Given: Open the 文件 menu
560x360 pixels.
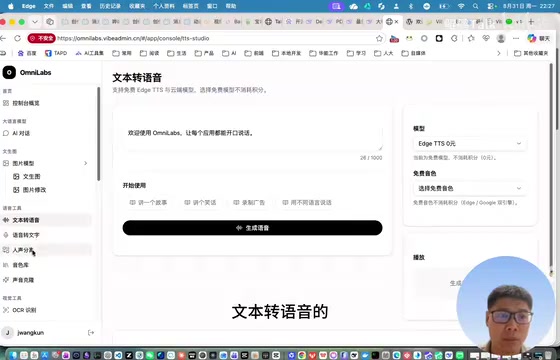Looking at the screenshot, I should [x=49, y=6].
